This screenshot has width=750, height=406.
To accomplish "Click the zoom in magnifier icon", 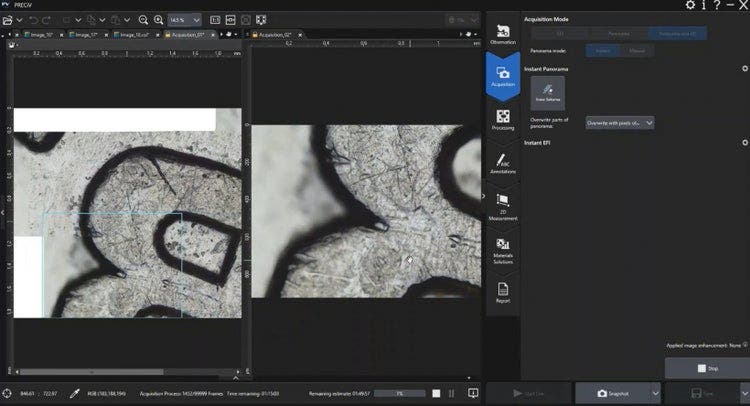I will click(x=159, y=19).
